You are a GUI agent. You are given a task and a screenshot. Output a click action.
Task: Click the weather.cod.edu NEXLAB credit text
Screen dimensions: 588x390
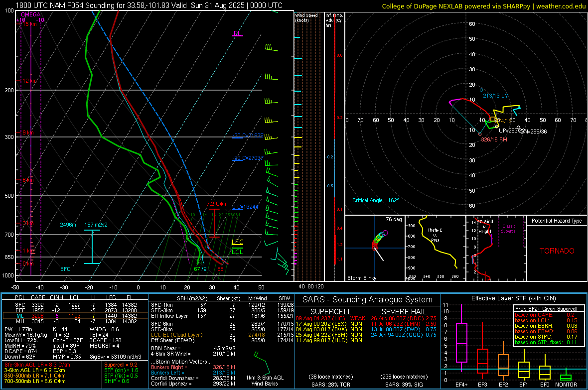click(x=484, y=6)
